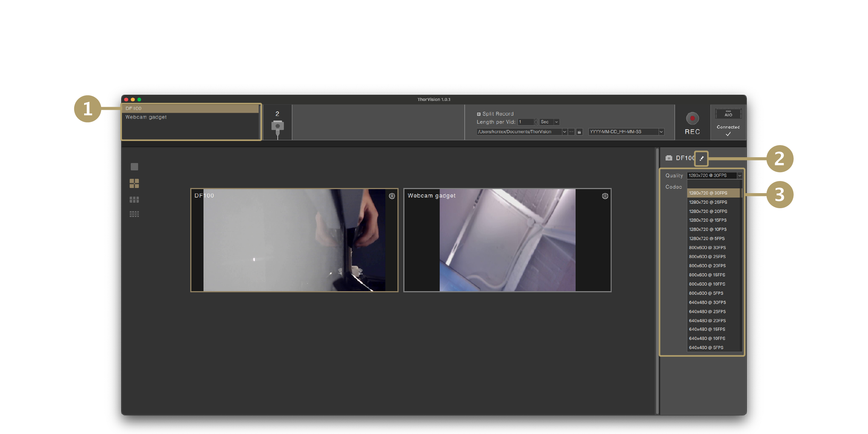Screen dimensions: 868x434
Task: Choose 800x600 @ 30FPS from the quality list
Action: click(707, 247)
